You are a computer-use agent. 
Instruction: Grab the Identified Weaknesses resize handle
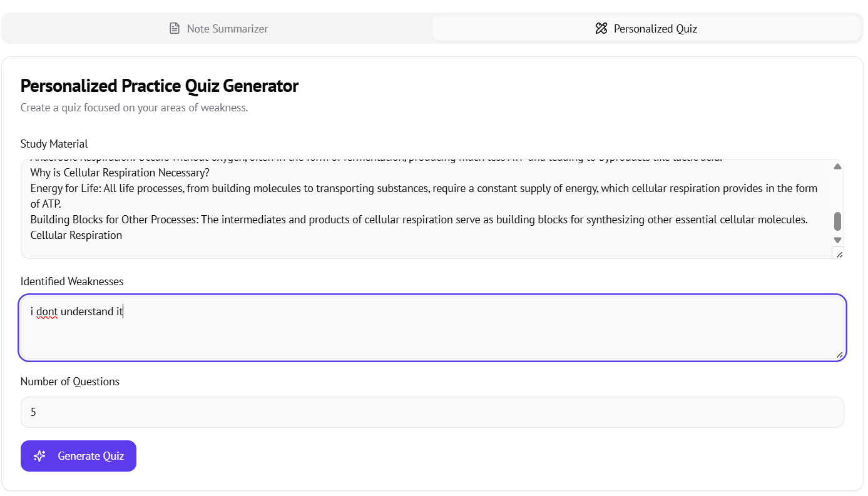point(839,355)
